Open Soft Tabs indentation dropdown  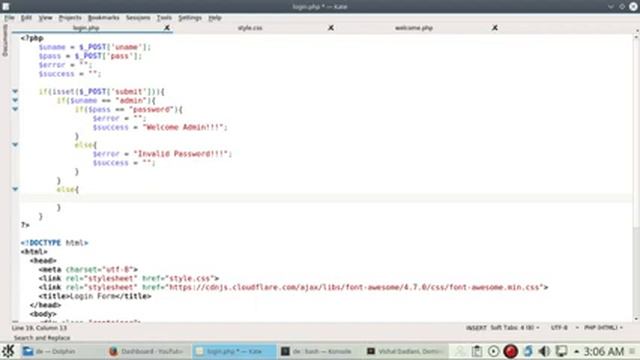pos(514,328)
